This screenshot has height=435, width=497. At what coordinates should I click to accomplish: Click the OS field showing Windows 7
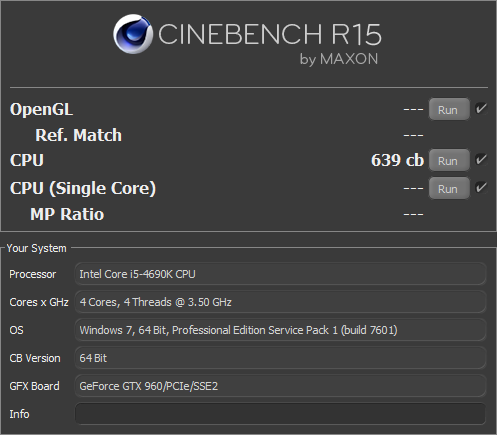[x=280, y=330]
